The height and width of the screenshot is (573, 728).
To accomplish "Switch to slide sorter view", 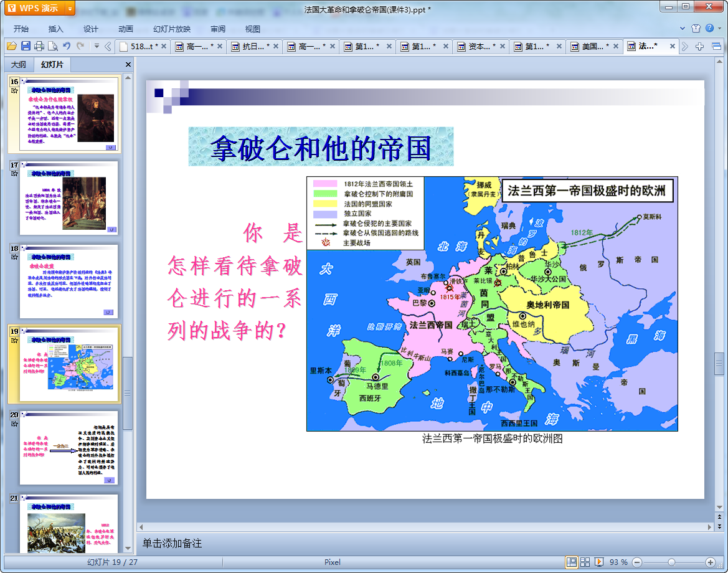I will coord(585,562).
